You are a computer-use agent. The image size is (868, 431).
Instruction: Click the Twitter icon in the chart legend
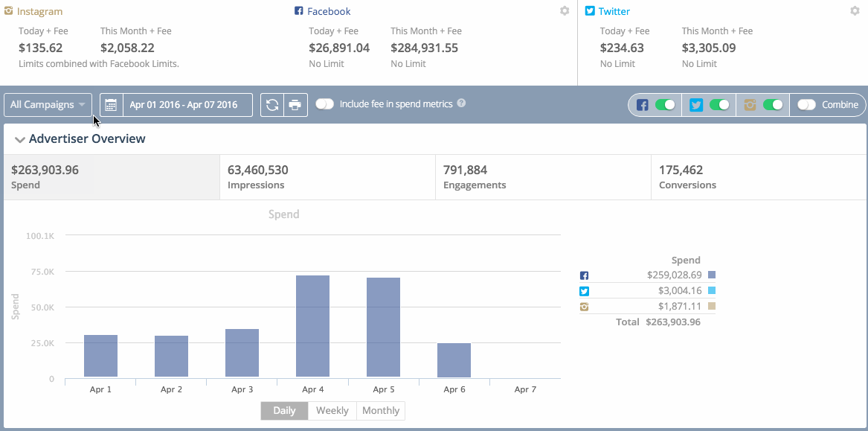pyautogui.click(x=584, y=291)
